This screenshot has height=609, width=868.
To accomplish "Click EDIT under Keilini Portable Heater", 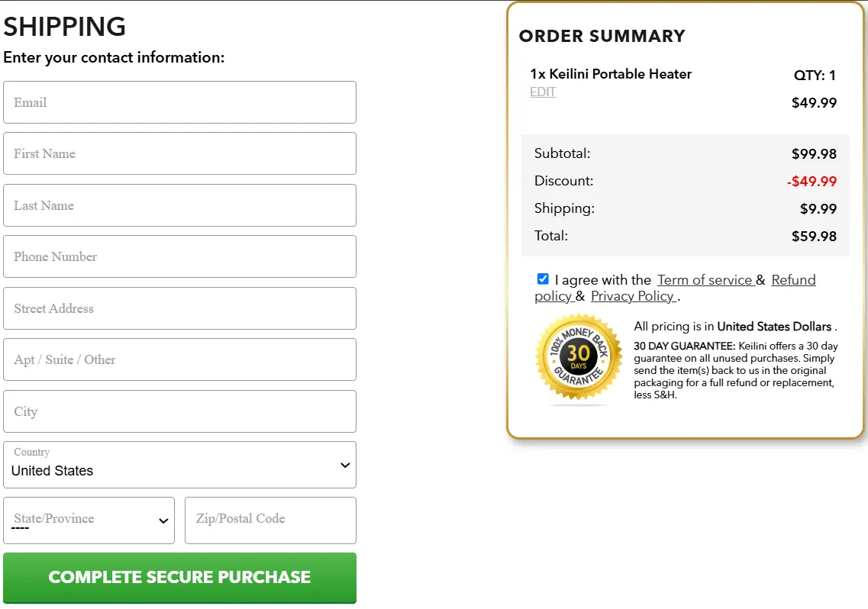I will tap(542, 92).
